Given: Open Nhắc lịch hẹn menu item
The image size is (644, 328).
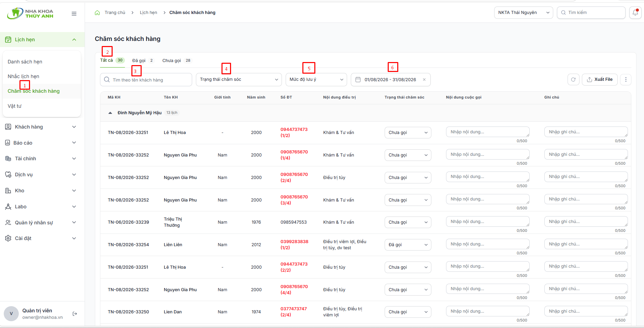Looking at the screenshot, I should coord(24,76).
